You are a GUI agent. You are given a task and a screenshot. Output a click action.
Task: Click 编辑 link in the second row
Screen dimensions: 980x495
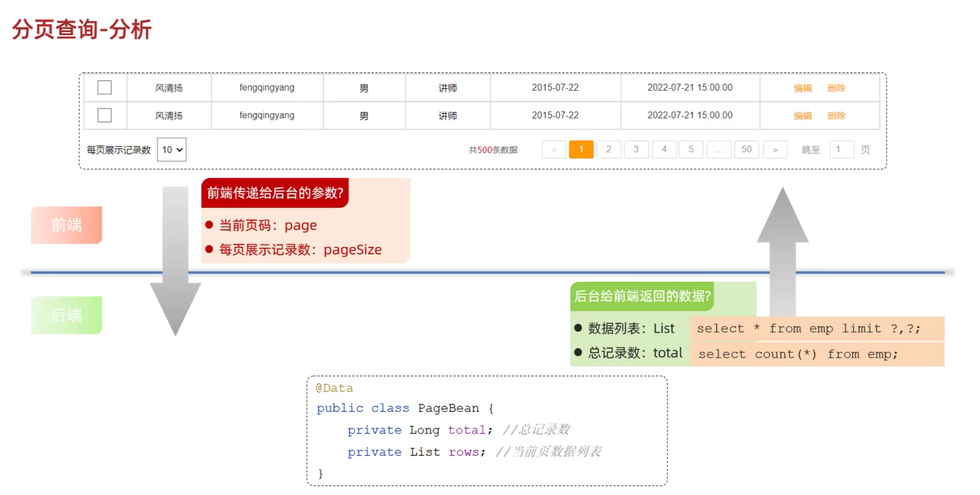(x=802, y=116)
